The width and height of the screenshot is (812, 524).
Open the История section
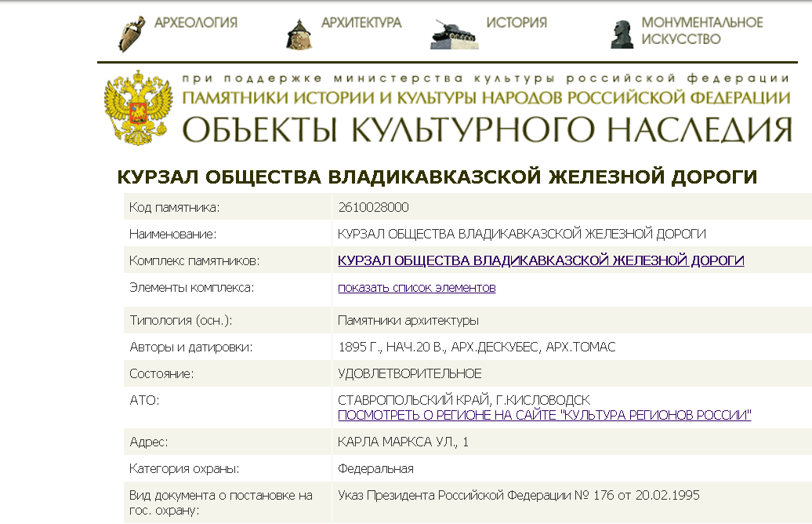click(x=517, y=23)
